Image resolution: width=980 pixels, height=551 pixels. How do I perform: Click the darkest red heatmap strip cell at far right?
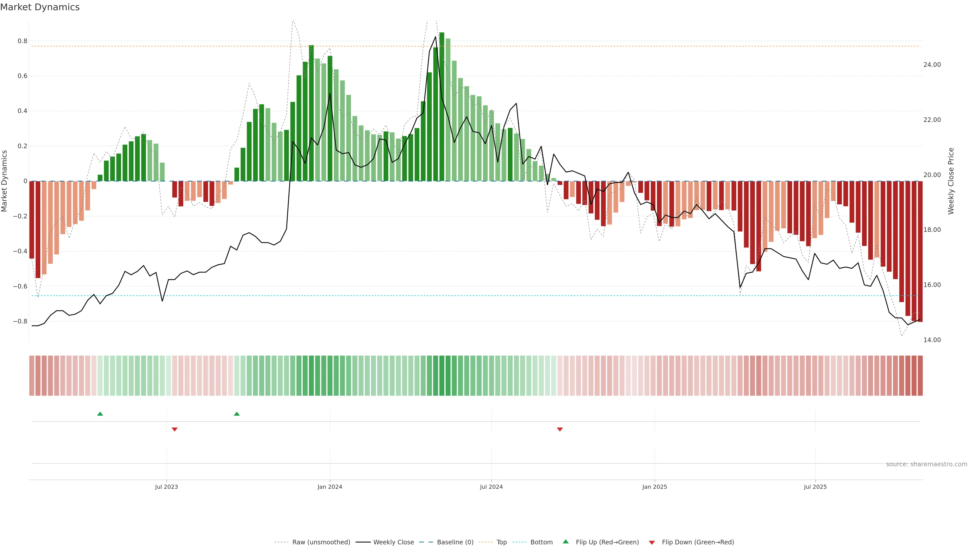click(920, 375)
